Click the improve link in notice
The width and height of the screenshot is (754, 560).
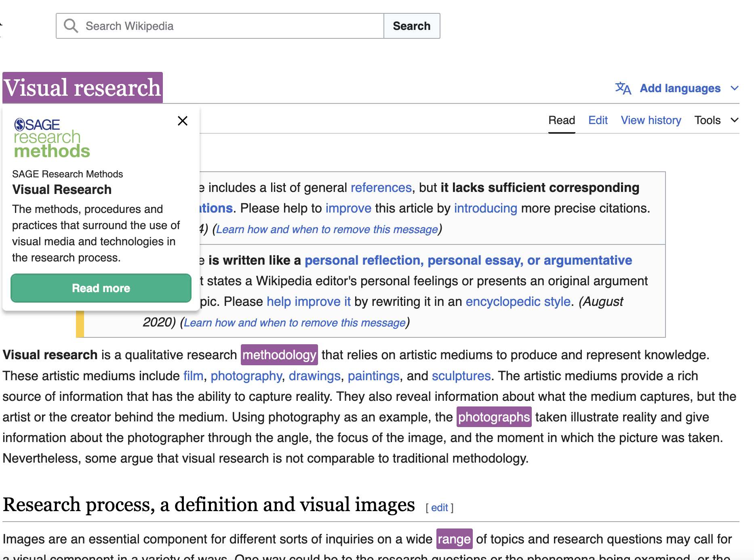coord(348,208)
